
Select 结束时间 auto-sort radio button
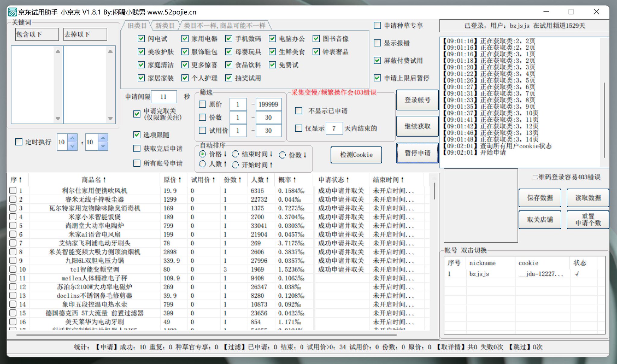[235, 154]
